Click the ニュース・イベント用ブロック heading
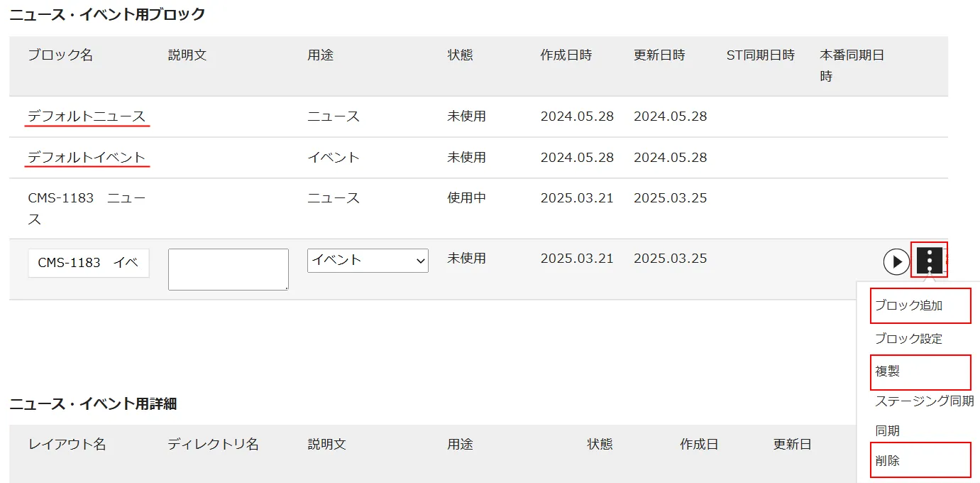Image resolution: width=980 pixels, height=483 pixels. pyautogui.click(x=108, y=14)
